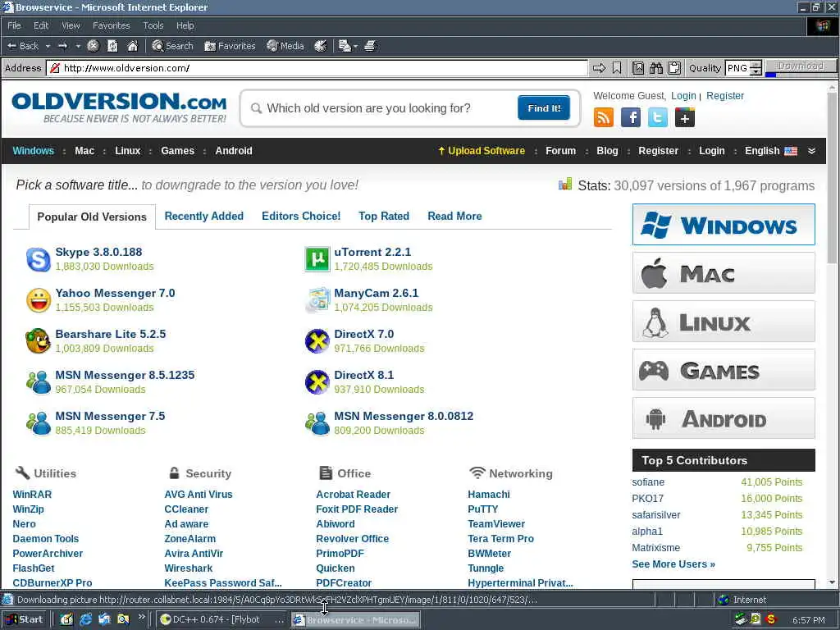Click the RSS feed icon
Image resolution: width=840 pixels, height=630 pixels.
coord(604,117)
